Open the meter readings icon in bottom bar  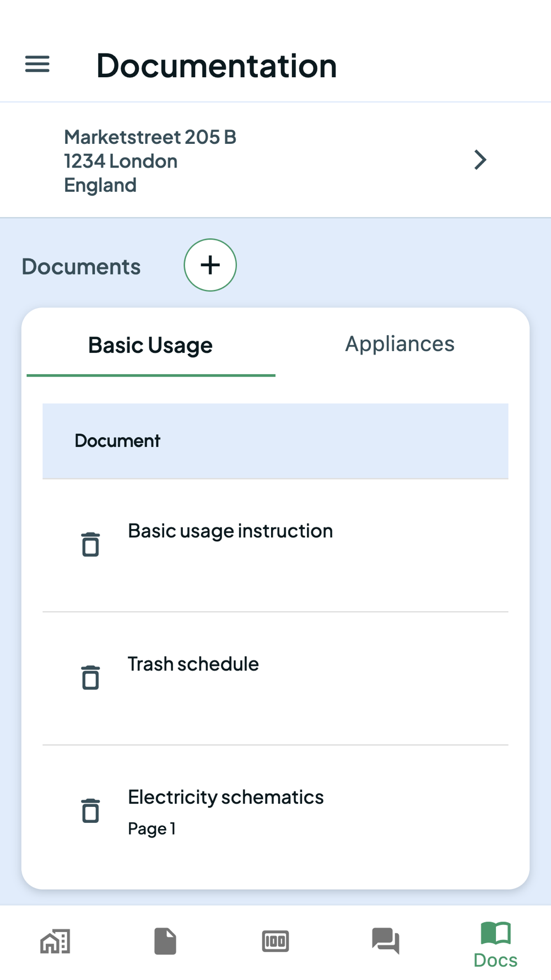coord(275,941)
